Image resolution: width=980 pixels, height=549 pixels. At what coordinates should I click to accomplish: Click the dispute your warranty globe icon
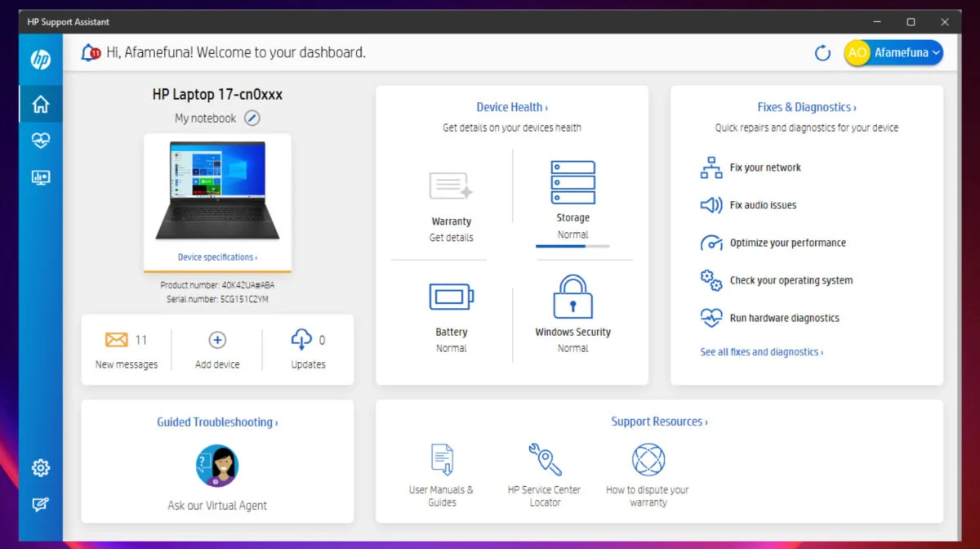648,459
